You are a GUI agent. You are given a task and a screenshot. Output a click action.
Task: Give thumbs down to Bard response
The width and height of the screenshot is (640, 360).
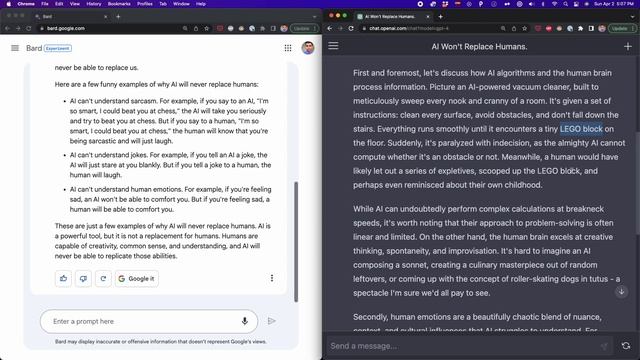(x=83, y=278)
